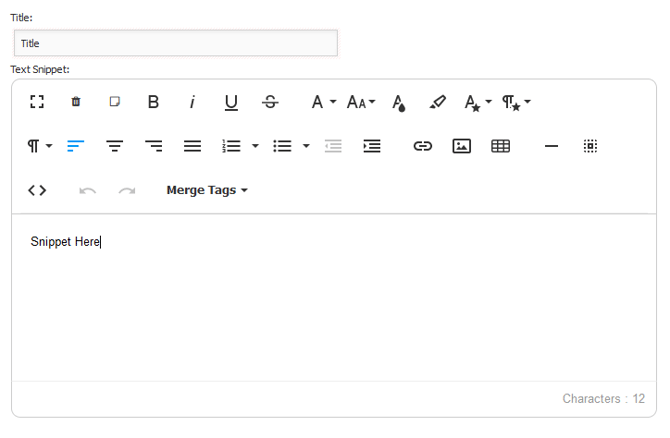Expand the font size dropdown

point(361,102)
